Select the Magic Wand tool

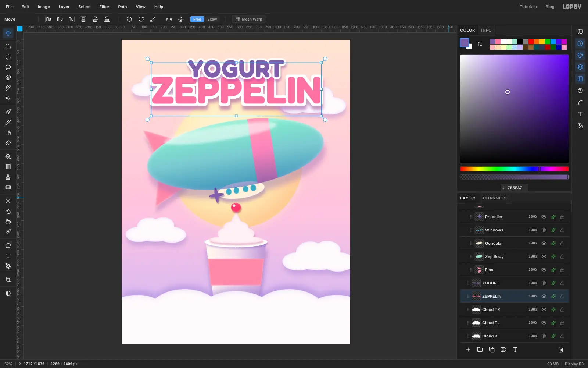coord(8,88)
